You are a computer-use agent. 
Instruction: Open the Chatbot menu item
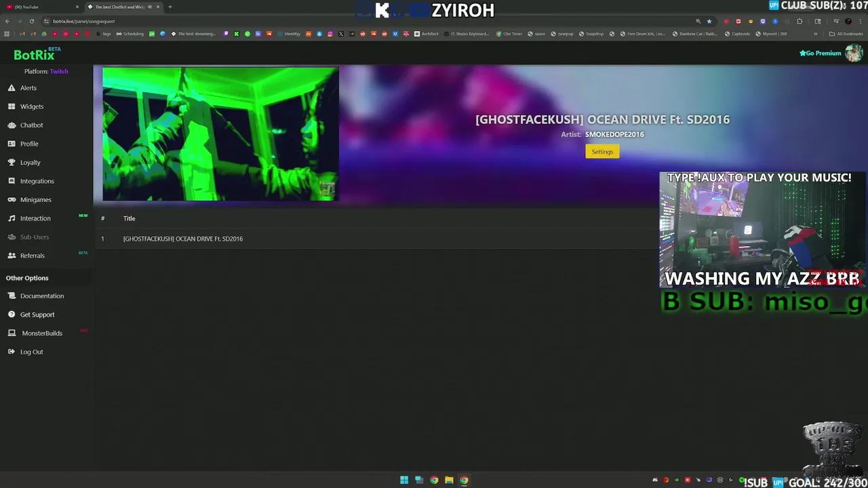pos(32,125)
